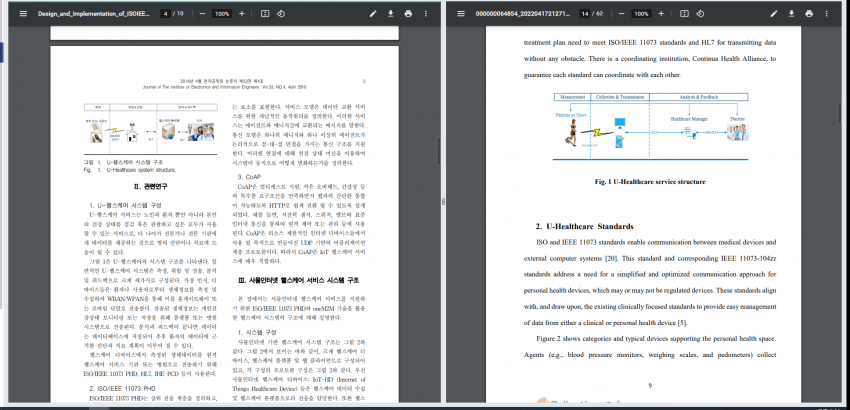Click the 100% zoom field in left viewer
The height and width of the screenshot is (410, 850).
(222, 14)
